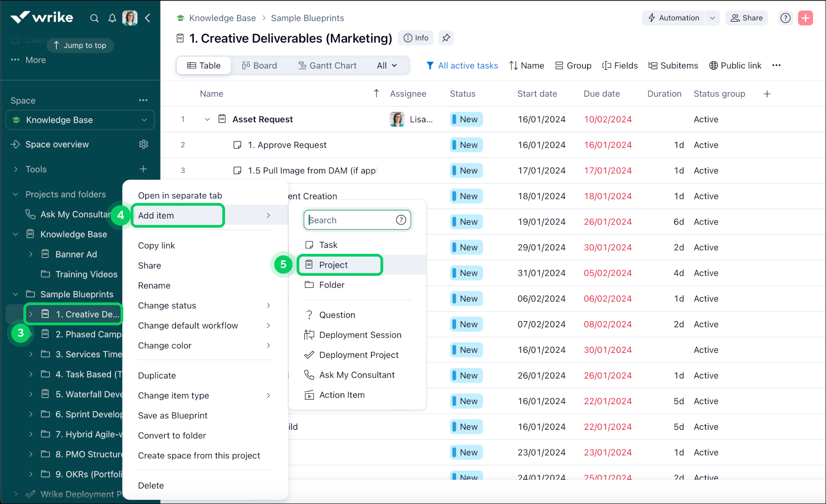This screenshot has height=504, width=826.
Task: Open the toolbar more options ellipsis
Action: coord(776,66)
